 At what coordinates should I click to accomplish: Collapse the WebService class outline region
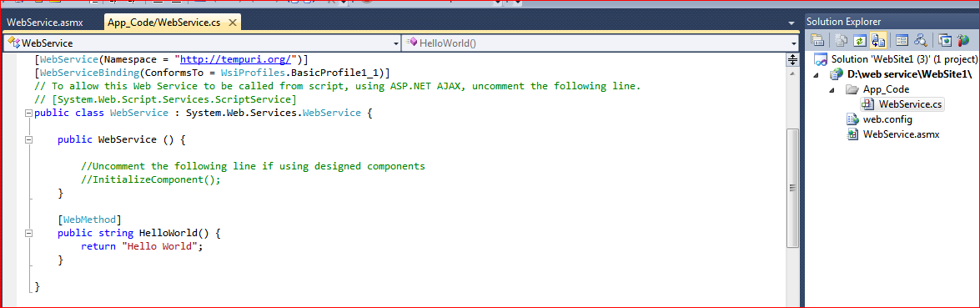(28, 114)
